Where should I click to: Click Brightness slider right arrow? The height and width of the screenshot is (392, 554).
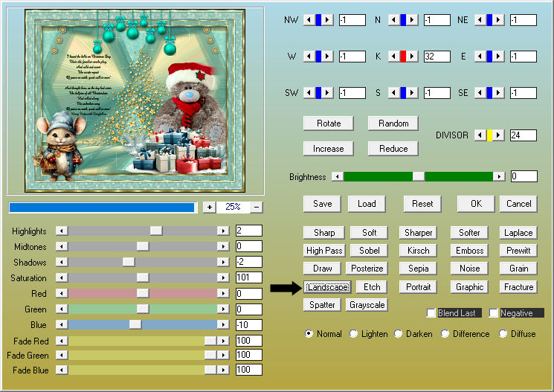pyautogui.click(x=499, y=176)
